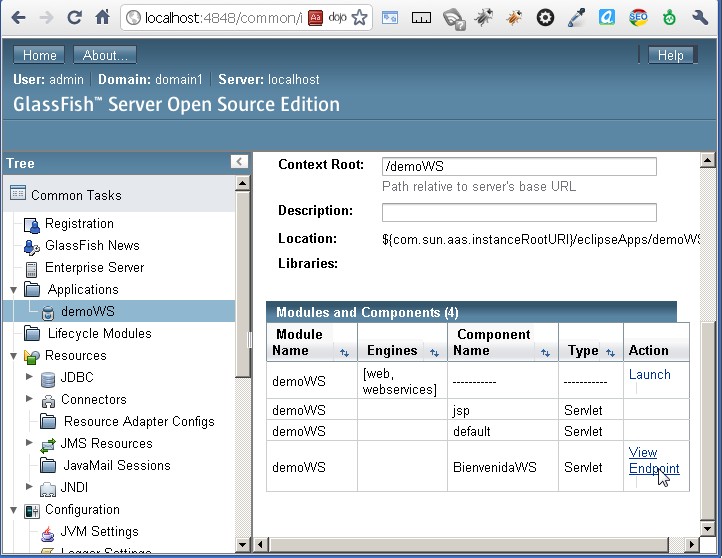View Endpoint for BienvenidaWS
722x558 pixels.
[654, 460]
